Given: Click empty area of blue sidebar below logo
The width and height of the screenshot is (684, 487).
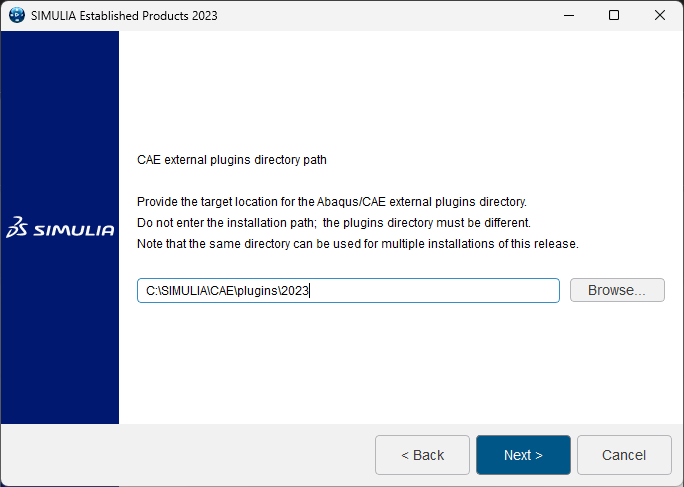Looking at the screenshot, I should [60, 340].
